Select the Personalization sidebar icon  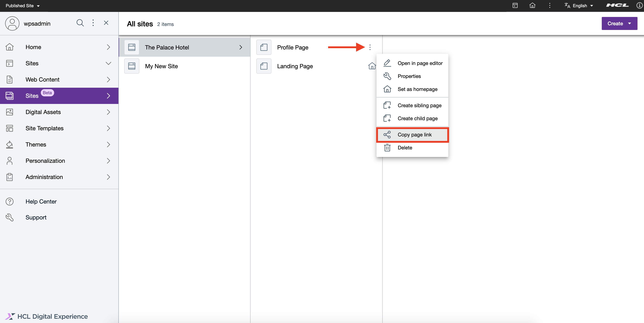coord(10,161)
